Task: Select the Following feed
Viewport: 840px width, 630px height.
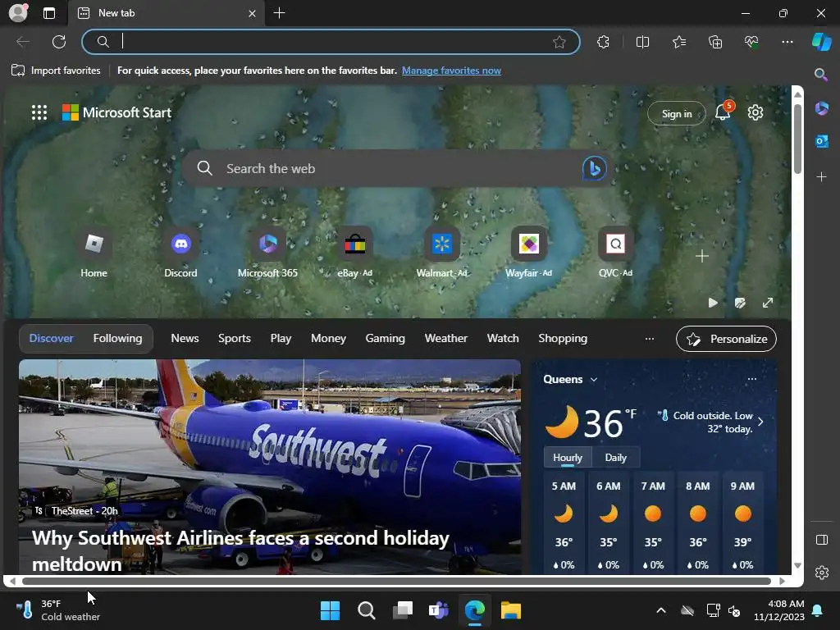Action: click(117, 339)
